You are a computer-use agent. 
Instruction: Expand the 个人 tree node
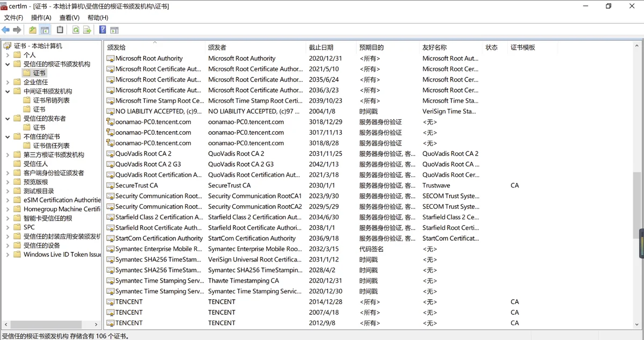[8, 55]
